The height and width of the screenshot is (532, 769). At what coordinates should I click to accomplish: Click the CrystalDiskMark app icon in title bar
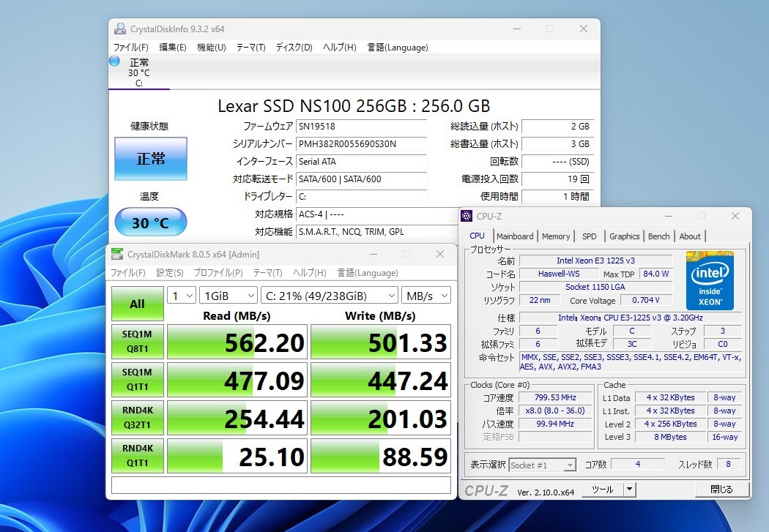coord(117,254)
